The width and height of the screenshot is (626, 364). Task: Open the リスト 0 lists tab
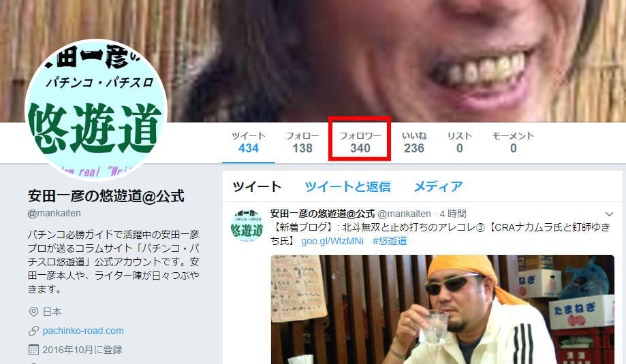pyautogui.click(x=460, y=142)
